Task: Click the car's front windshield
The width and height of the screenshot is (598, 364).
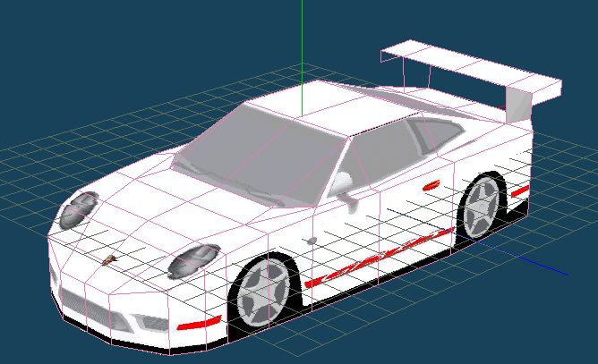Action: [260, 155]
